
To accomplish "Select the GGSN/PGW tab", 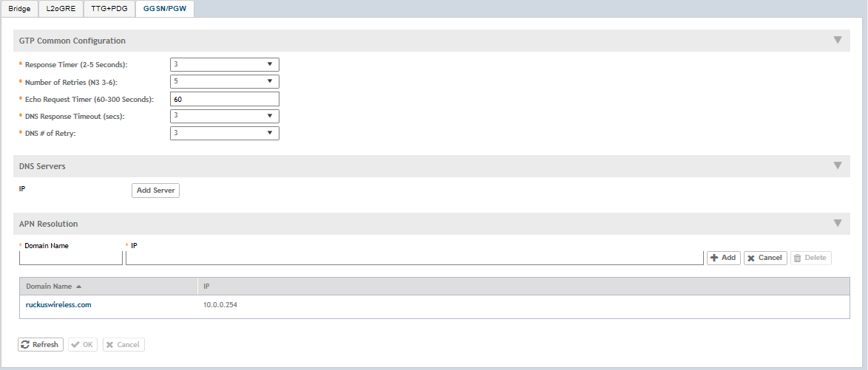I will click(165, 8).
